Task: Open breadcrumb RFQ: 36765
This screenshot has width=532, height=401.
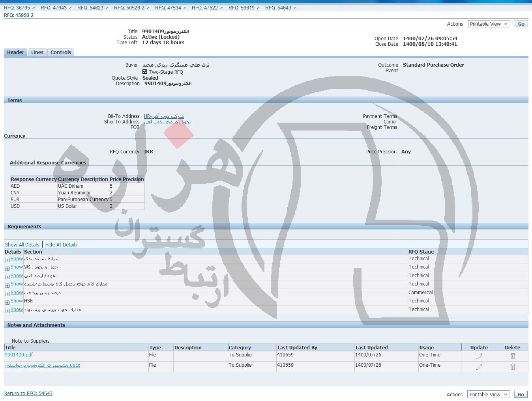Action: click(x=17, y=8)
